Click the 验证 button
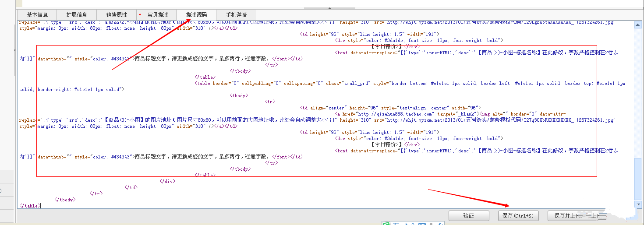 [468, 216]
